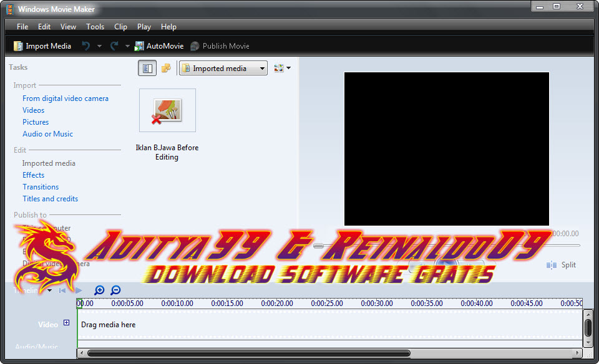Screen dimensions: 599x364
Task: Open the Effects link
Action: point(34,175)
